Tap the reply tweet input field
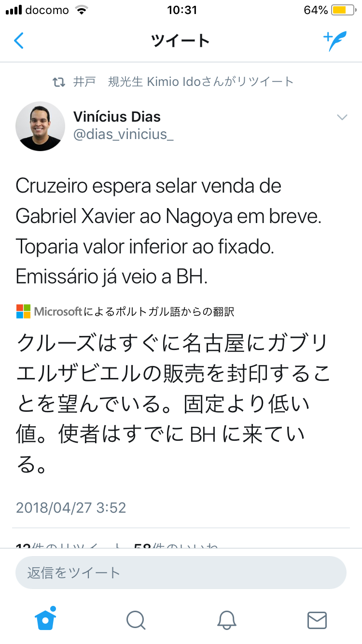 pos(181,573)
